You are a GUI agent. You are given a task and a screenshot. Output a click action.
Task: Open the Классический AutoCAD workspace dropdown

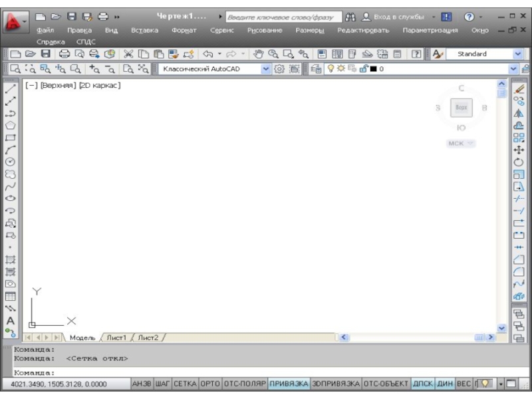point(265,69)
